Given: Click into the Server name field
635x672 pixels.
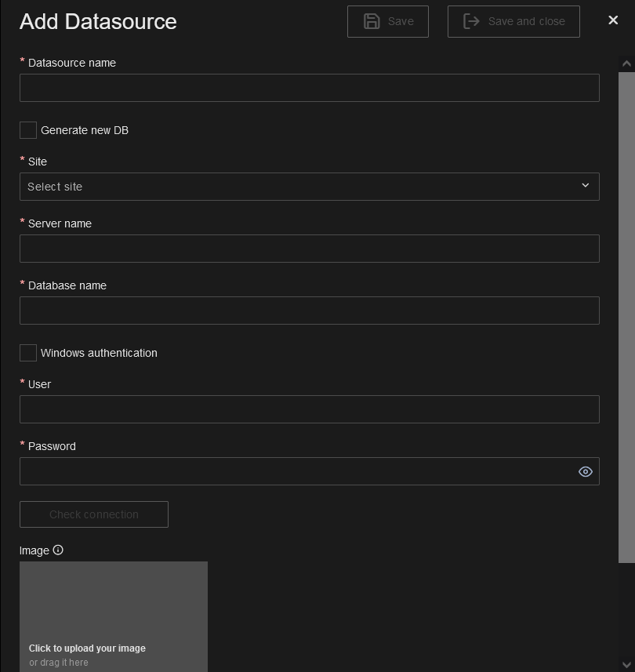Looking at the screenshot, I should click(x=309, y=249).
